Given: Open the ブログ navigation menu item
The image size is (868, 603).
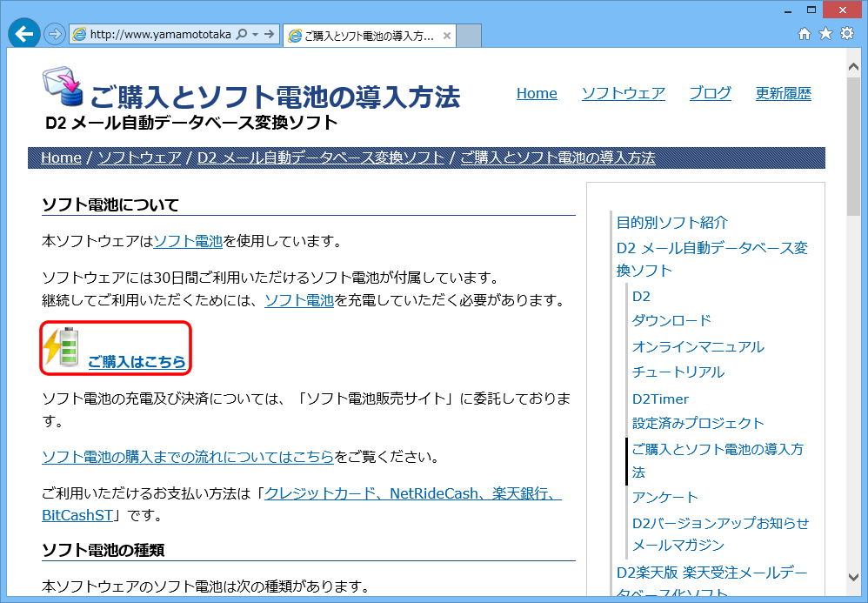Looking at the screenshot, I should (710, 93).
